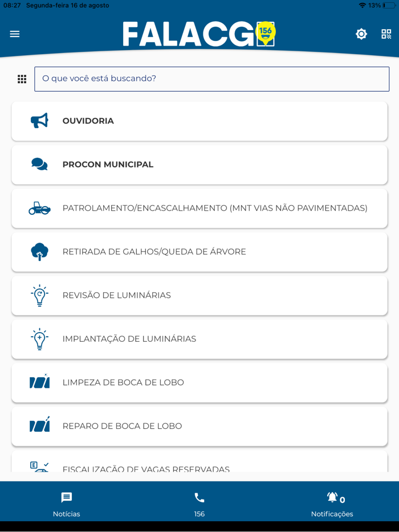Tap the brightness settings icon
The image size is (399, 532).
click(361, 34)
